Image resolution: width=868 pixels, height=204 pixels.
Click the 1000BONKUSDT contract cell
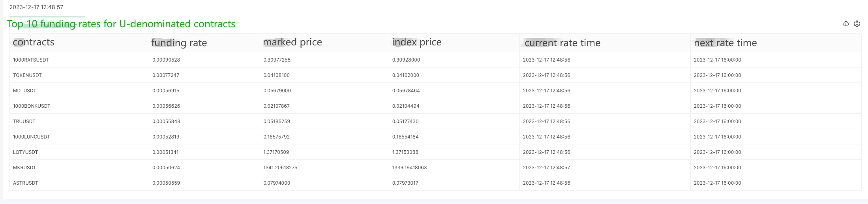click(32, 106)
